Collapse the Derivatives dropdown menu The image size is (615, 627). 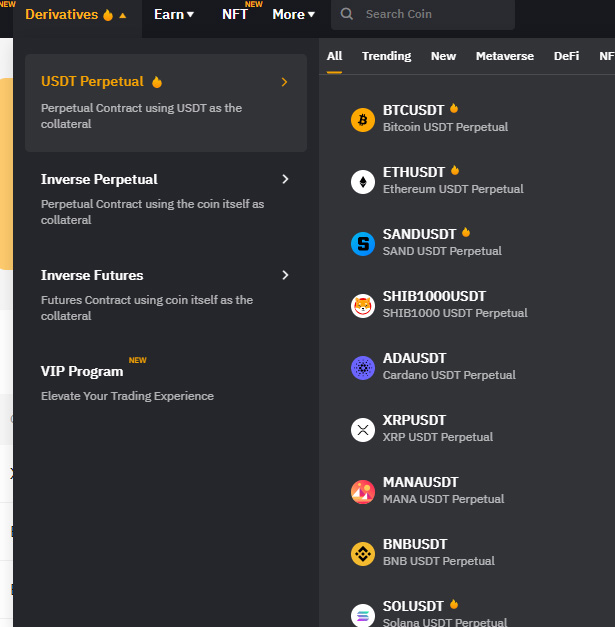click(x=76, y=15)
